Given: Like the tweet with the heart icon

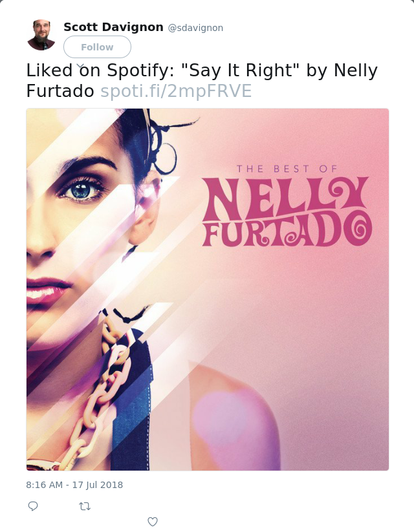Looking at the screenshot, I should (153, 522).
